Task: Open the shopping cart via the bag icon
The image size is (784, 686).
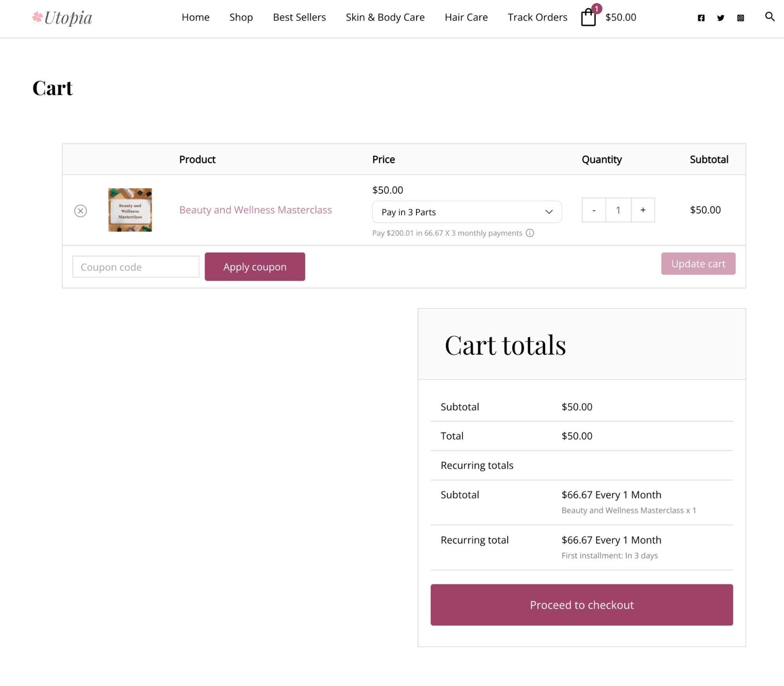Action: [x=588, y=17]
